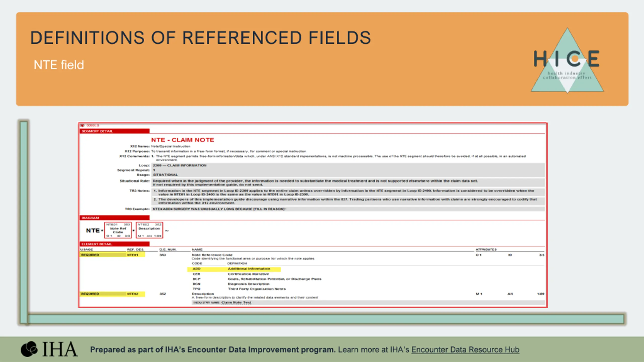Screen dimensions: 644x362
Task: Click the 'CER' code row
Action: point(196,274)
